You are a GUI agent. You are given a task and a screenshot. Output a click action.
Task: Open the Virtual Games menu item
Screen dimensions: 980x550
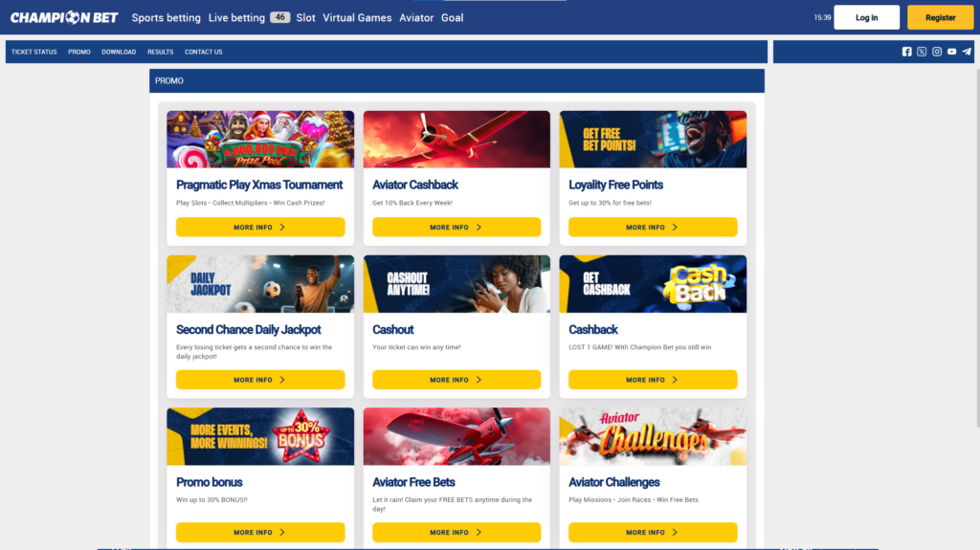[357, 17]
